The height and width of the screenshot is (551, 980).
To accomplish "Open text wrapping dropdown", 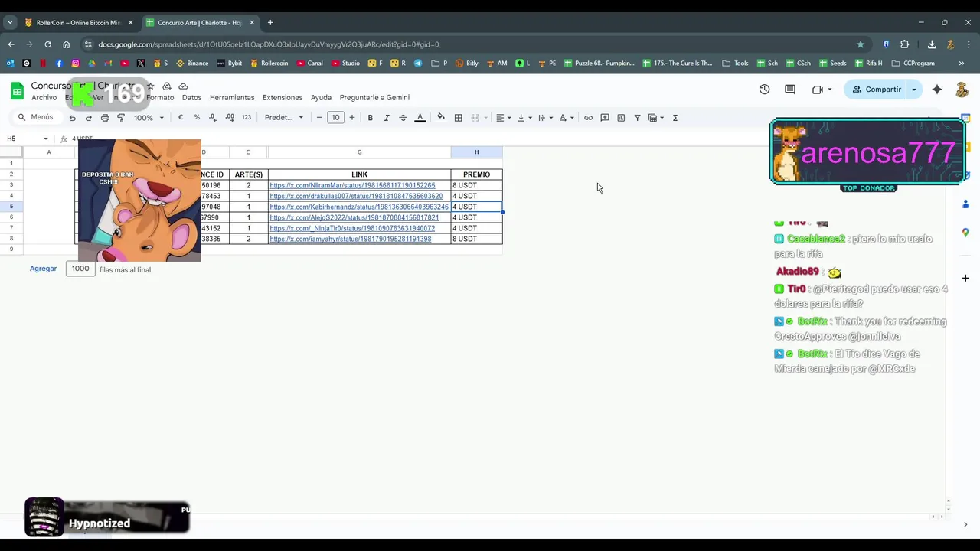I will 545,118.
